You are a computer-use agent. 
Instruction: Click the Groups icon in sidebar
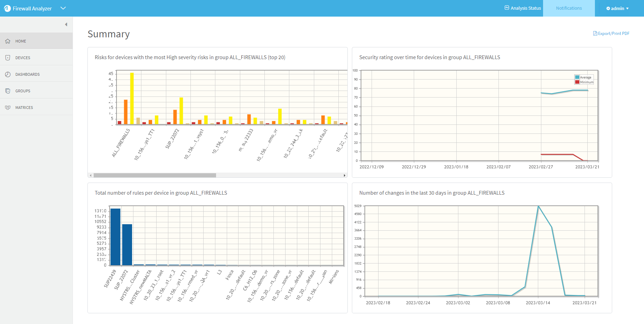tap(8, 91)
